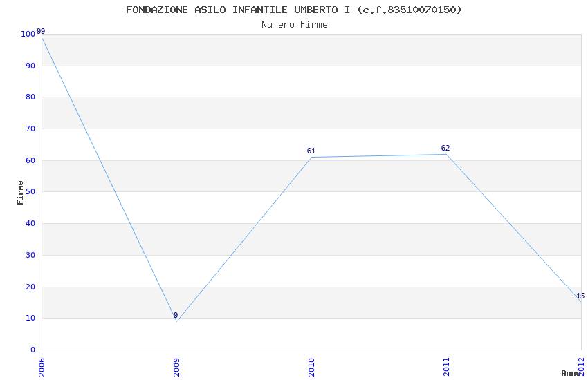Click the x-axis year 2011
The width and height of the screenshot is (588, 380).
pos(446,367)
